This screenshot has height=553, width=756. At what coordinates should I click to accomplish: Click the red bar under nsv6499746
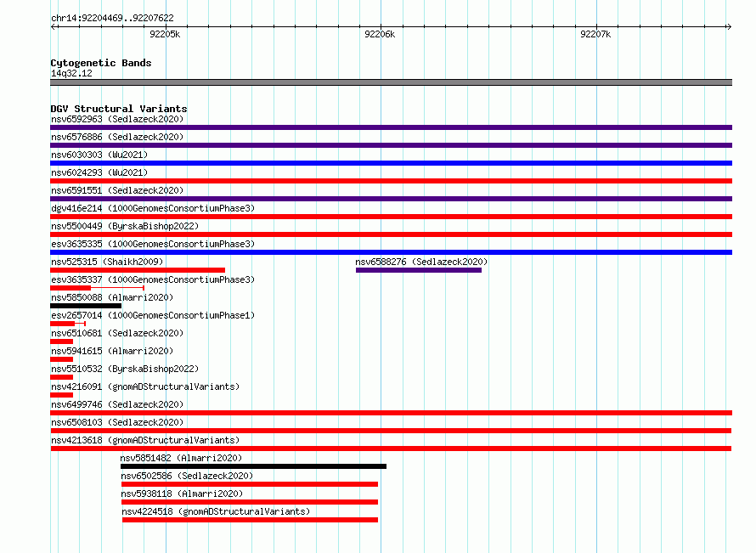click(x=391, y=413)
